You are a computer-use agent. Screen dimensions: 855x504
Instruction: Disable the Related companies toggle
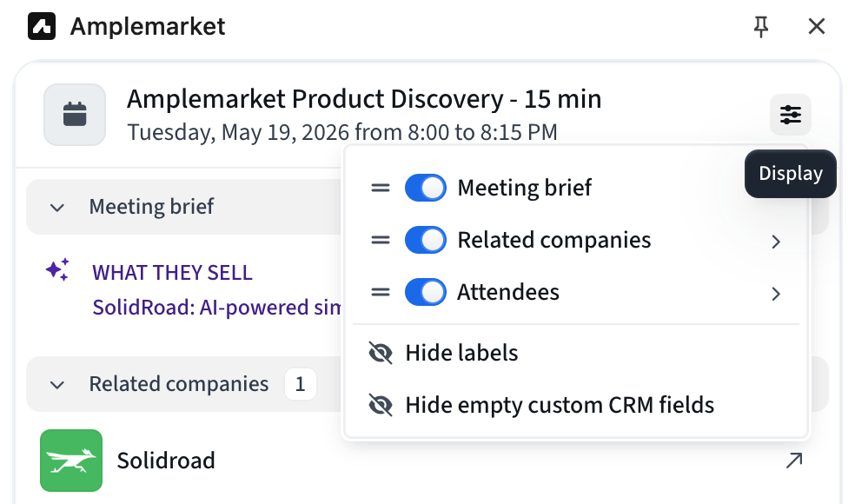425,240
